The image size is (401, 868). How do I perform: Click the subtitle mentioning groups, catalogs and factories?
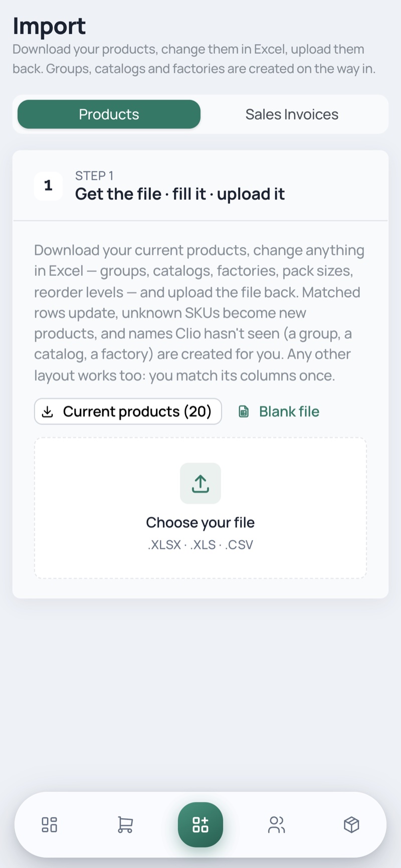pos(194,59)
